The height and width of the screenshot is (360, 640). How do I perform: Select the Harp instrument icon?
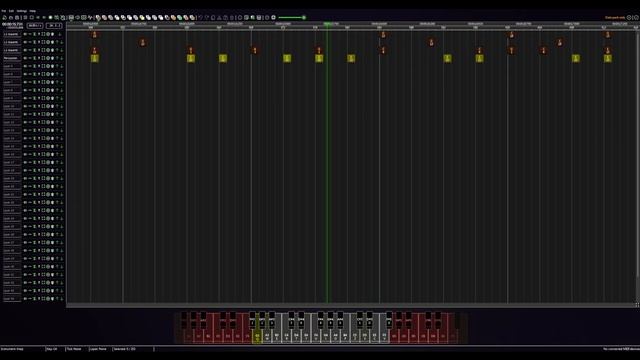click(98, 18)
